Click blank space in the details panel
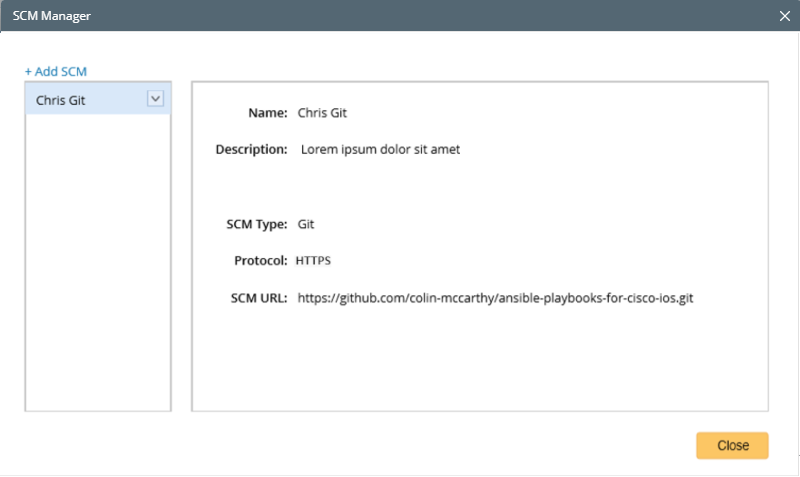800x477 pixels. point(480,357)
